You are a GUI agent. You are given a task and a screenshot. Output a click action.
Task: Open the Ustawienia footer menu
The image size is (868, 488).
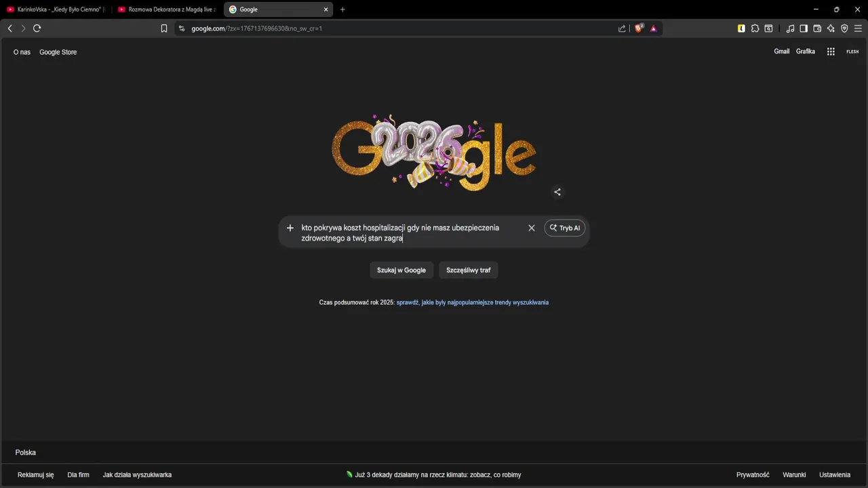[x=835, y=475]
